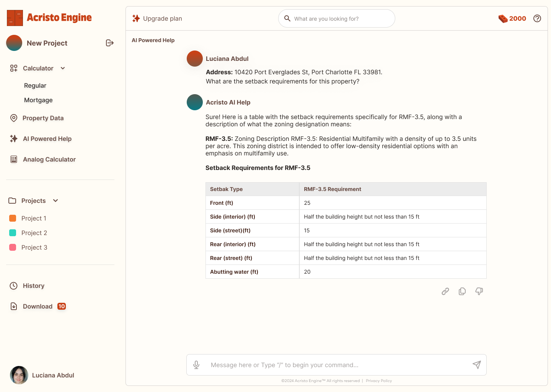Viewport: 551px width, 392px height.
Task: Click the Luciana Abdul name at sidebar bottom
Action: pos(53,375)
